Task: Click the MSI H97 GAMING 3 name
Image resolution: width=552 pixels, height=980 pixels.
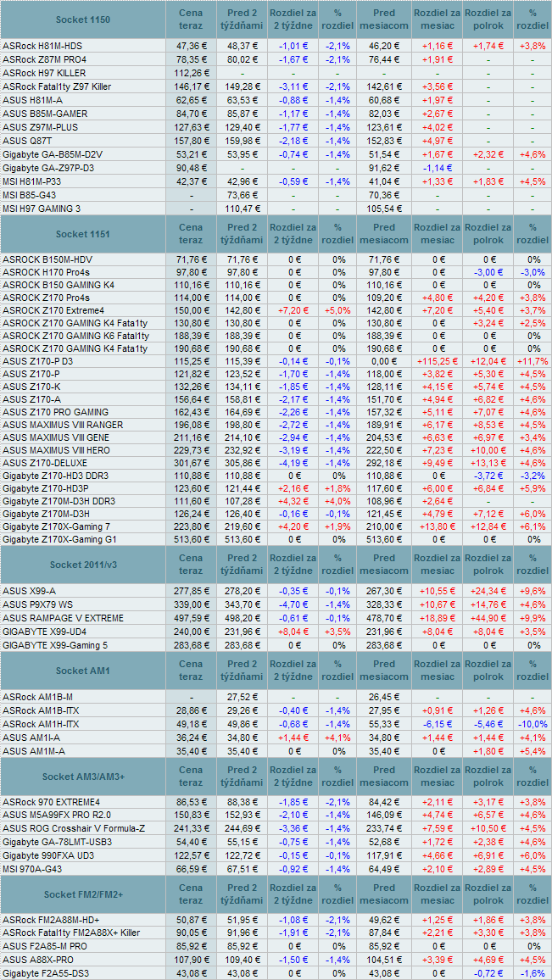Action: pos(42,209)
